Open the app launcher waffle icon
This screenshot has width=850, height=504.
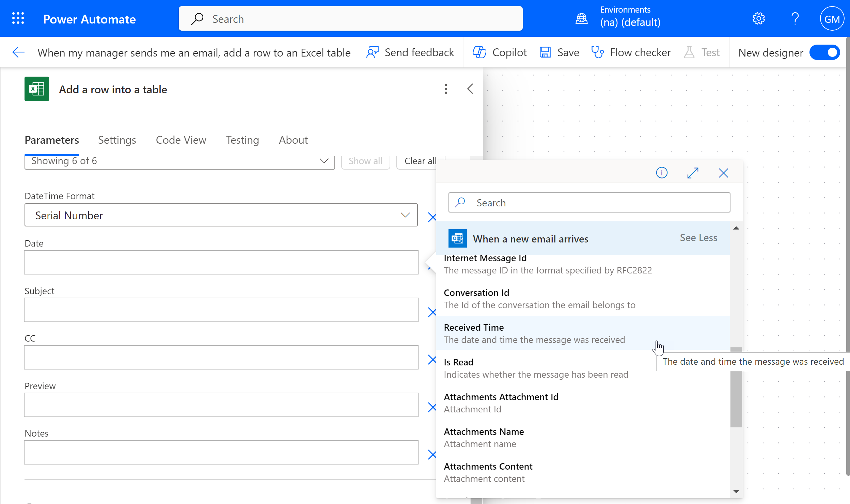pyautogui.click(x=18, y=18)
